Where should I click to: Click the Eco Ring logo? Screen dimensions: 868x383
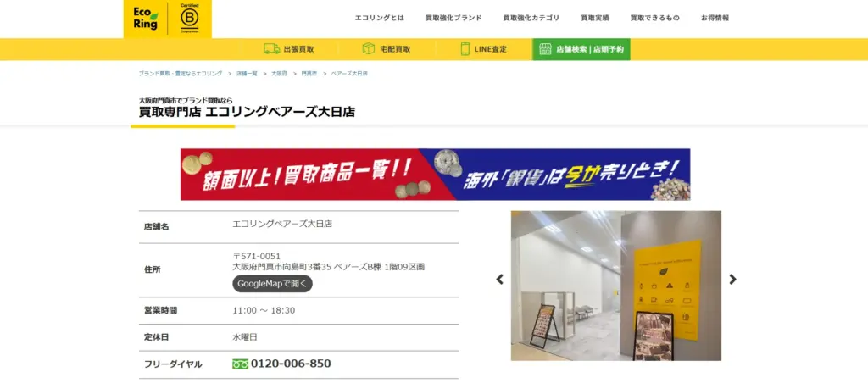click(146, 19)
